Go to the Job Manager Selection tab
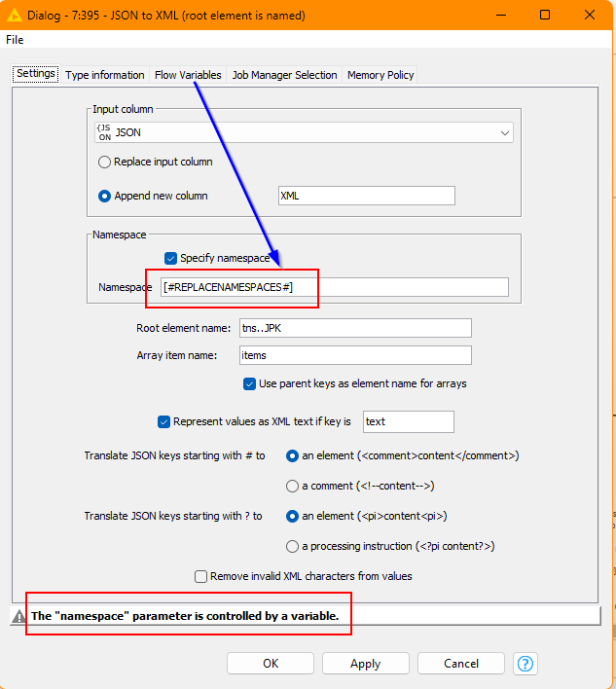The width and height of the screenshot is (616, 689). (x=284, y=75)
